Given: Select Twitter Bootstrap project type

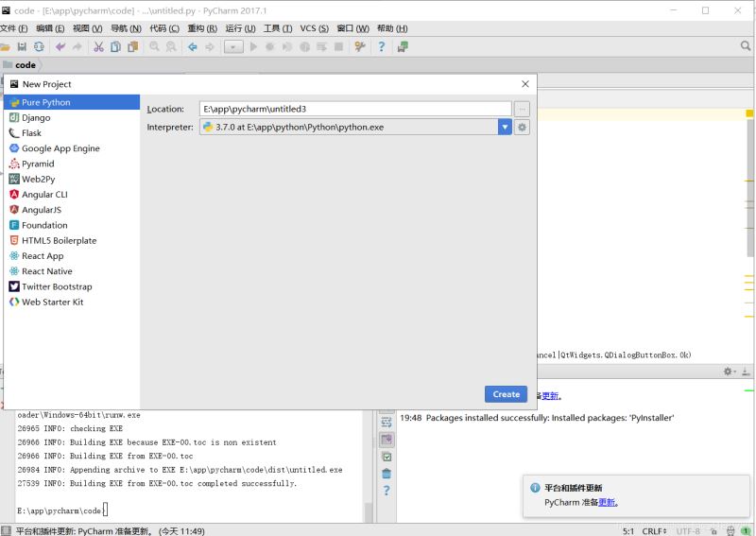Looking at the screenshot, I should pyautogui.click(x=72, y=286).
